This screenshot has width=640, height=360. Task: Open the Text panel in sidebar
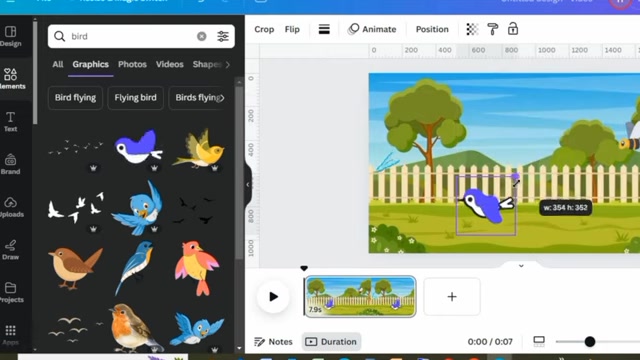pos(11,122)
